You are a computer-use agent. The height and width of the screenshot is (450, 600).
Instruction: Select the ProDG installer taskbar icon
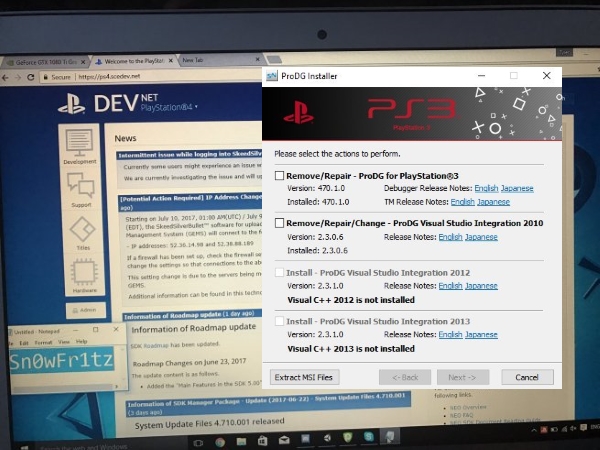coord(390,436)
